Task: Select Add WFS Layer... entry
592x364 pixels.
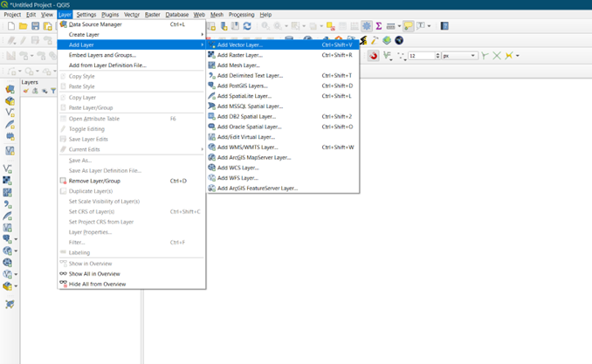Action: click(x=283, y=178)
